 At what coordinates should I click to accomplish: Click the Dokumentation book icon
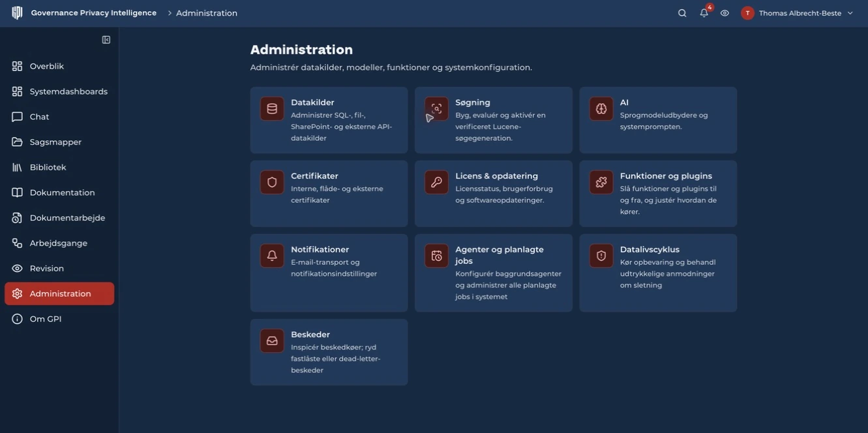pyautogui.click(x=17, y=192)
